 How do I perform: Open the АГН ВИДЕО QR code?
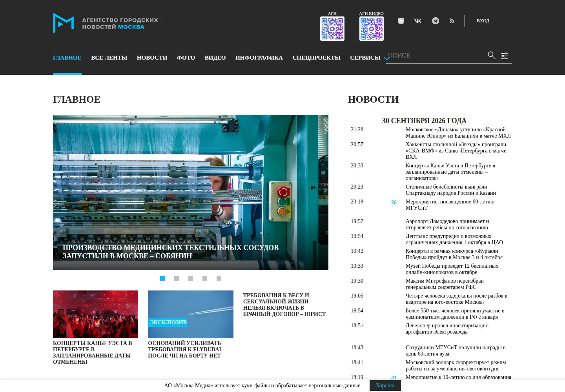(x=372, y=29)
